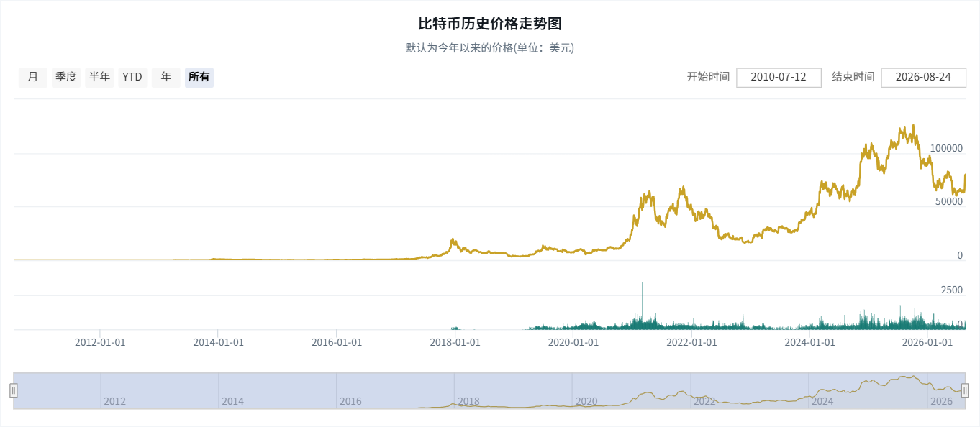This screenshot has height=427, width=980.
Task: Click the 2012-01-01 x-axis label
Action: (100, 342)
